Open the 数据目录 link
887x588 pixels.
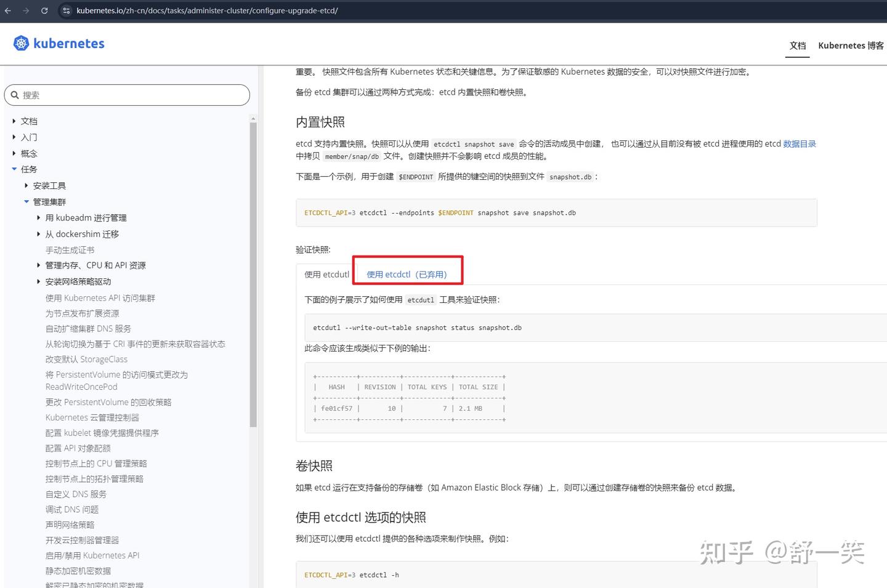pyautogui.click(x=799, y=143)
